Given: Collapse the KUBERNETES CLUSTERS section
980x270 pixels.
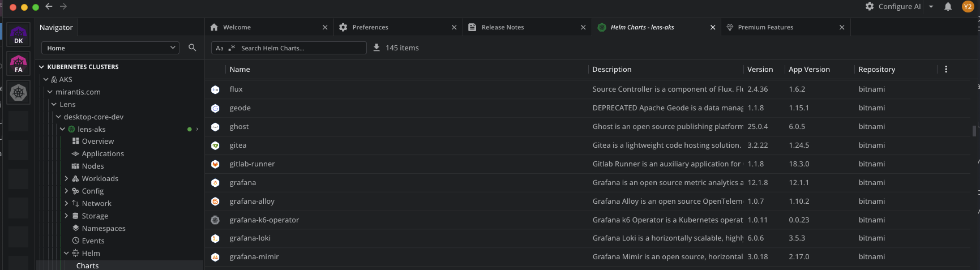Looking at the screenshot, I should (x=41, y=67).
